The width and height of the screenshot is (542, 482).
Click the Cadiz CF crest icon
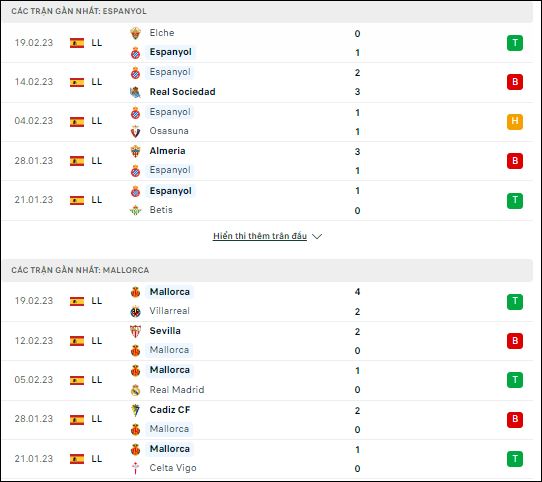136,410
